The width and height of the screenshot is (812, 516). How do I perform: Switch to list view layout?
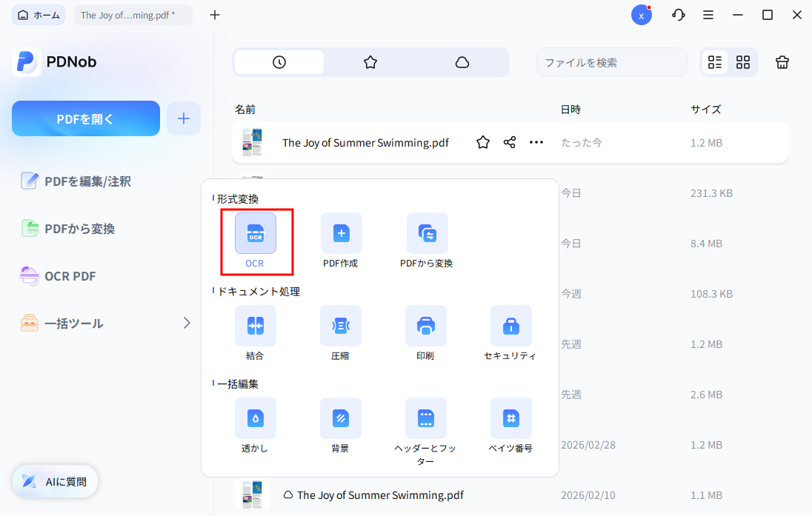(x=715, y=63)
